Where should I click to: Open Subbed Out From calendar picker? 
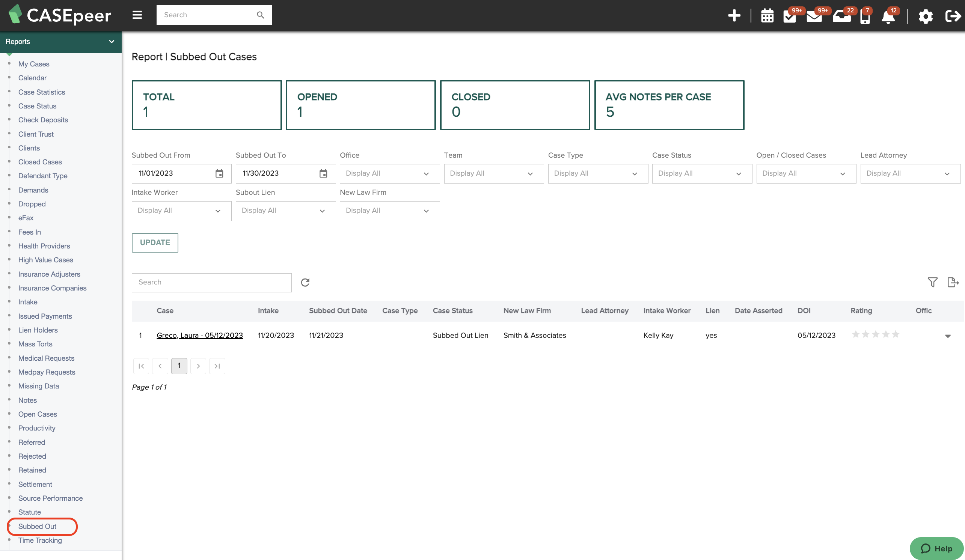[x=219, y=173]
